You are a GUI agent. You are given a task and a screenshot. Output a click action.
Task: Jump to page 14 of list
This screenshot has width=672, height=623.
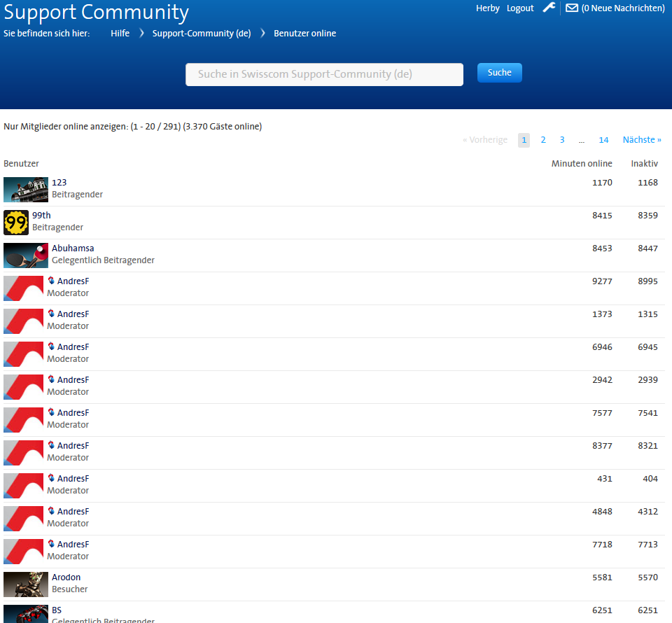(x=603, y=140)
